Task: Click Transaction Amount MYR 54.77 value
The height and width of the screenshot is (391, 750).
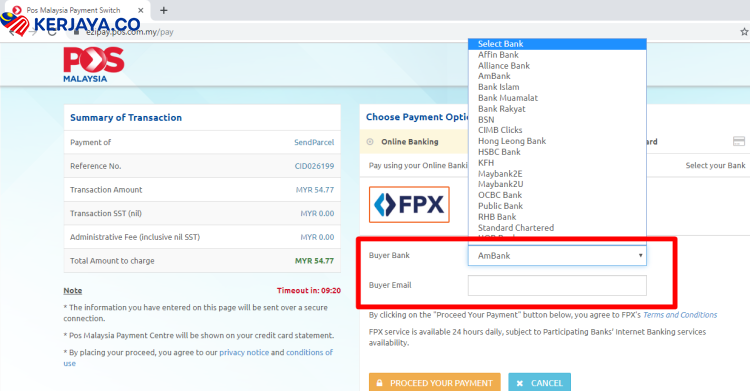Action: [x=315, y=190]
